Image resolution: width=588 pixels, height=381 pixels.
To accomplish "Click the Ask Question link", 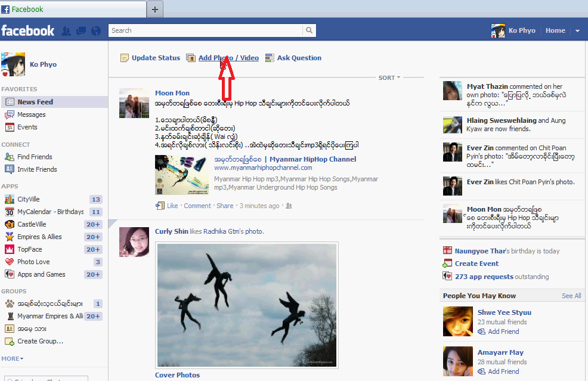I will point(299,58).
